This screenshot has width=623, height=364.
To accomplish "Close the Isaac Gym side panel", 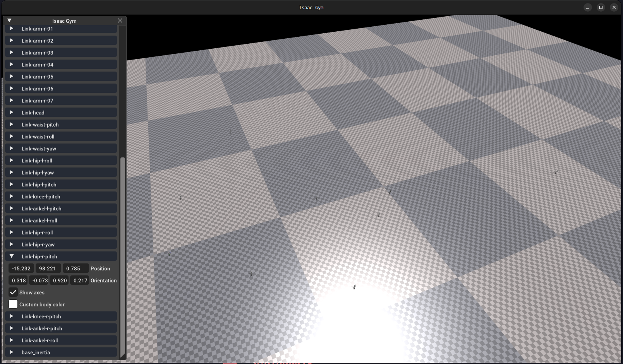I will click(120, 21).
